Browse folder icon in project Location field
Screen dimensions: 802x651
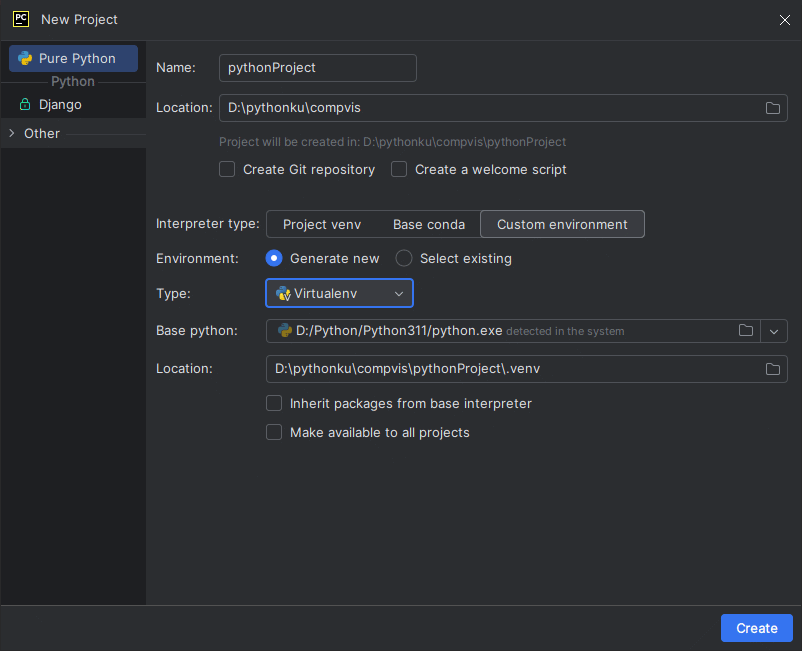772,108
